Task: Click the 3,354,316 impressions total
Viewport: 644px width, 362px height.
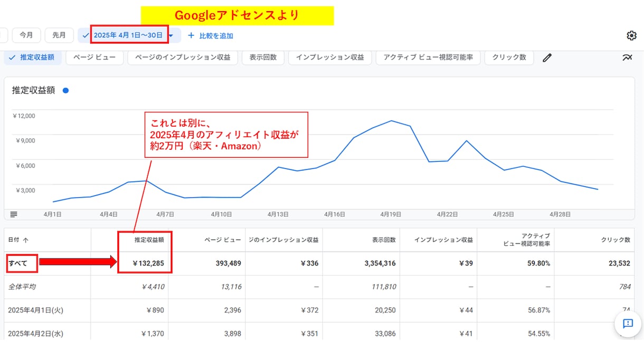Action: [x=380, y=263]
